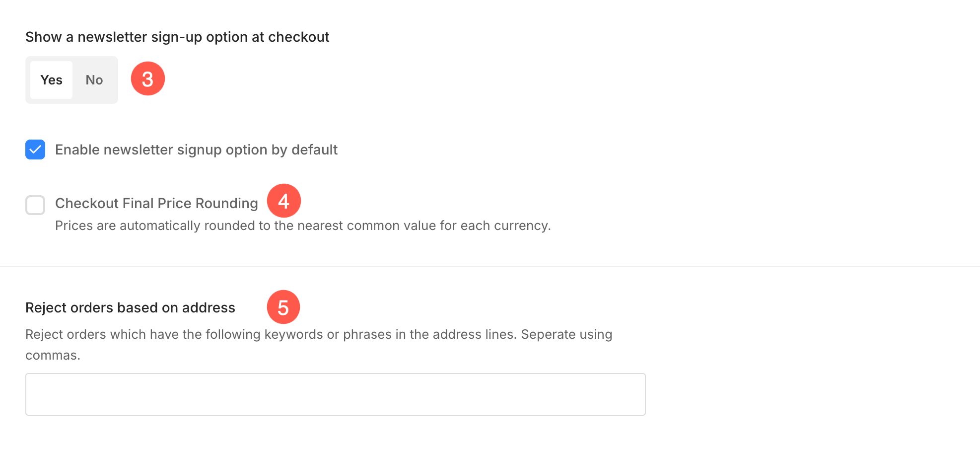Image resolution: width=980 pixels, height=453 pixels.
Task: Click the 'Seperate using' text in description
Action: [x=566, y=334]
